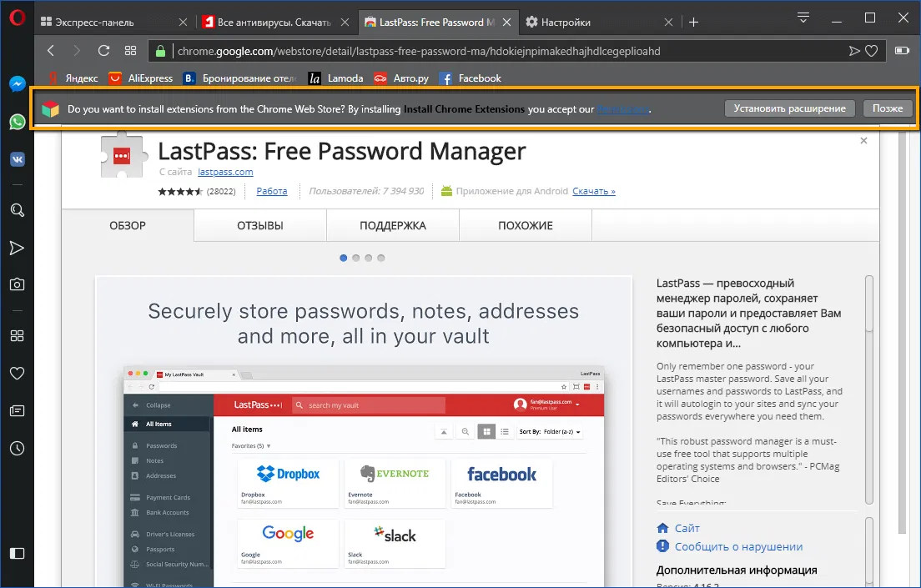
Task: Open bookmarks heart icon in sidebar
Action: click(17, 373)
